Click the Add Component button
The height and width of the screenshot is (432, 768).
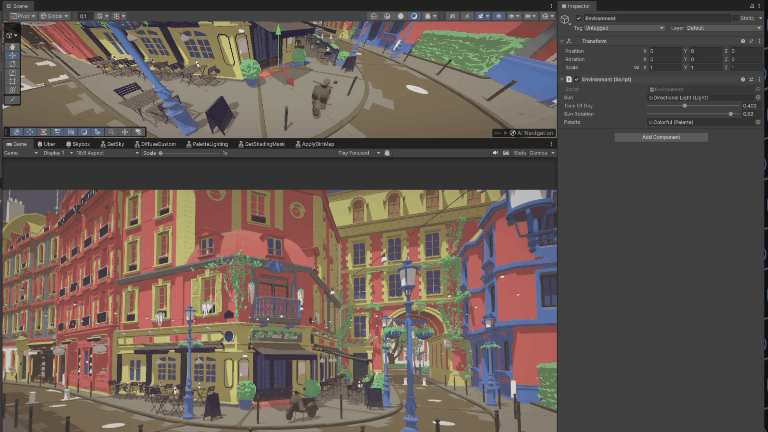pyautogui.click(x=661, y=137)
